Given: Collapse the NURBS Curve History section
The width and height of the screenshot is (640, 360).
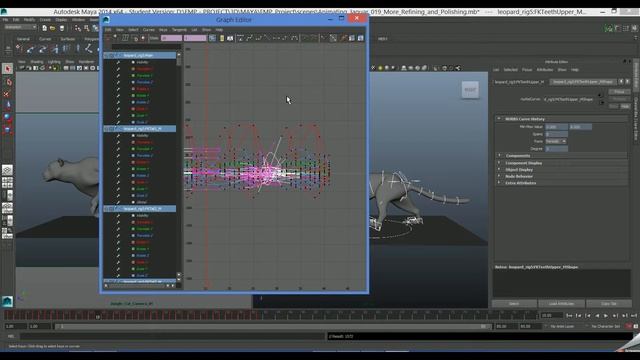Looking at the screenshot, I should tap(499, 119).
